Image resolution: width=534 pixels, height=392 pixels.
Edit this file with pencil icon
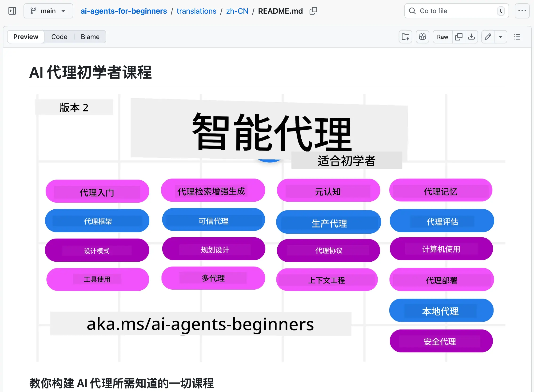(488, 37)
